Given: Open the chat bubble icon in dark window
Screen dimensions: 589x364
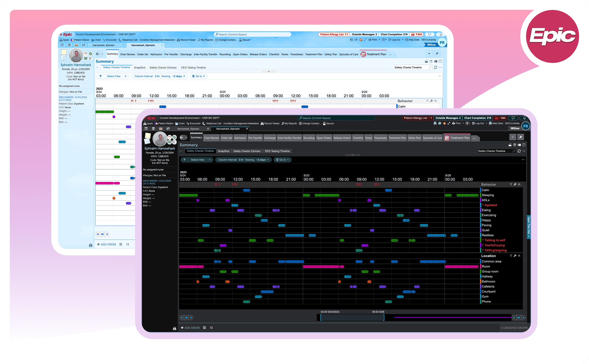Looking at the screenshot, I should [x=513, y=118].
